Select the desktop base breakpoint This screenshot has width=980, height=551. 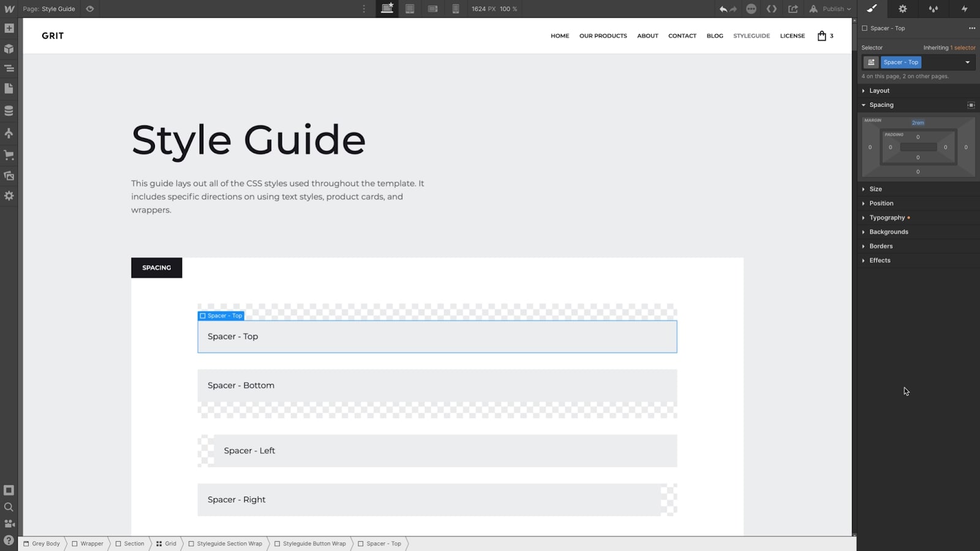pyautogui.click(x=387, y=9)
